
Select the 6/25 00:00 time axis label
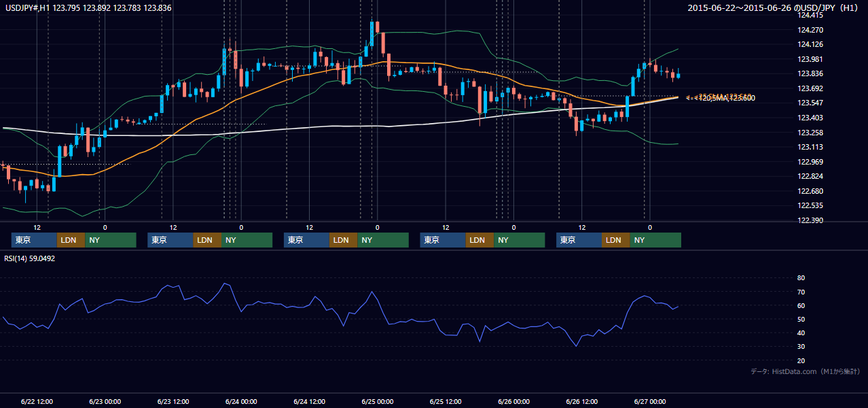[x=378, y=402]
